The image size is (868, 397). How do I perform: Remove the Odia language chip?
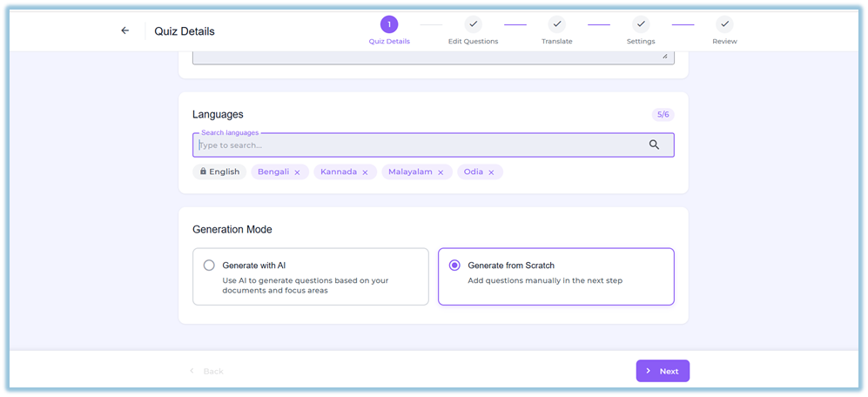(x=491, y=172)
